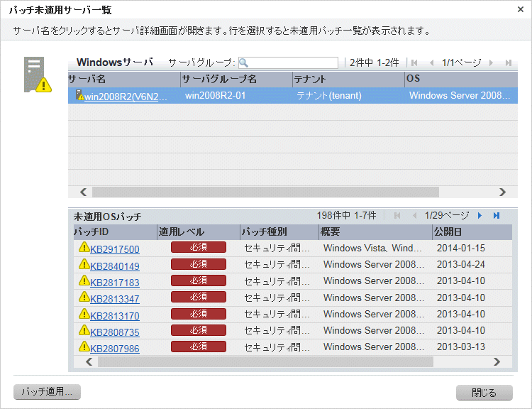532x409 pixels.
Task: Click the warning icon beside KB2917500
Action: tap(82, 249)
